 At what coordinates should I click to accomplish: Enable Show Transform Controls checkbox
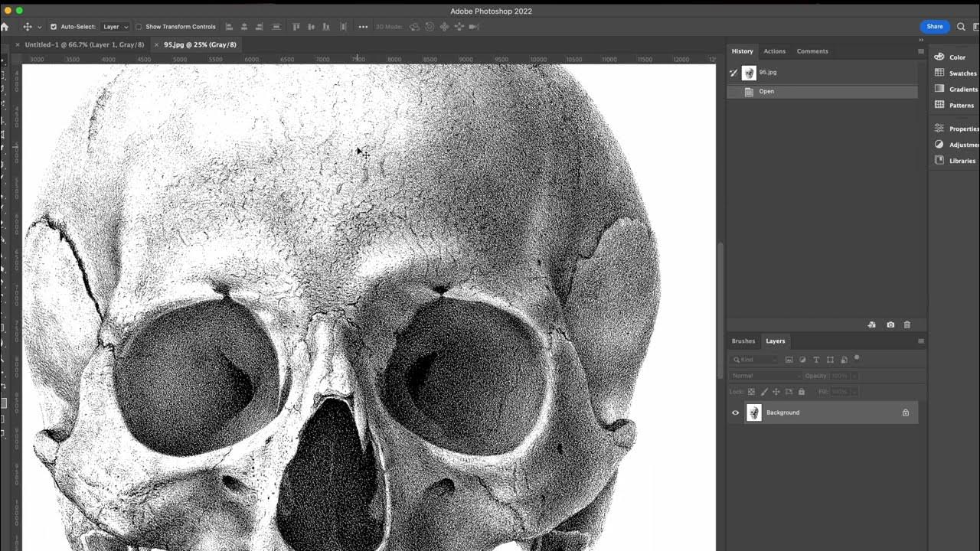(x=139, y=27)
